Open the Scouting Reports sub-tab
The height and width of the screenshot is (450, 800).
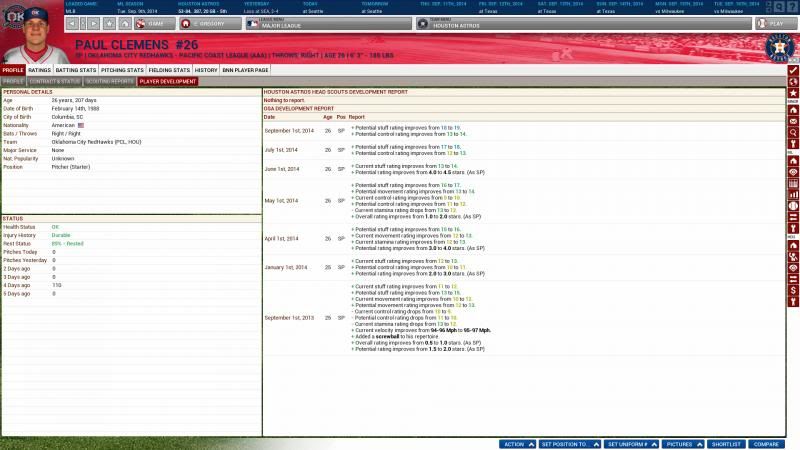(x=109, y=81)
